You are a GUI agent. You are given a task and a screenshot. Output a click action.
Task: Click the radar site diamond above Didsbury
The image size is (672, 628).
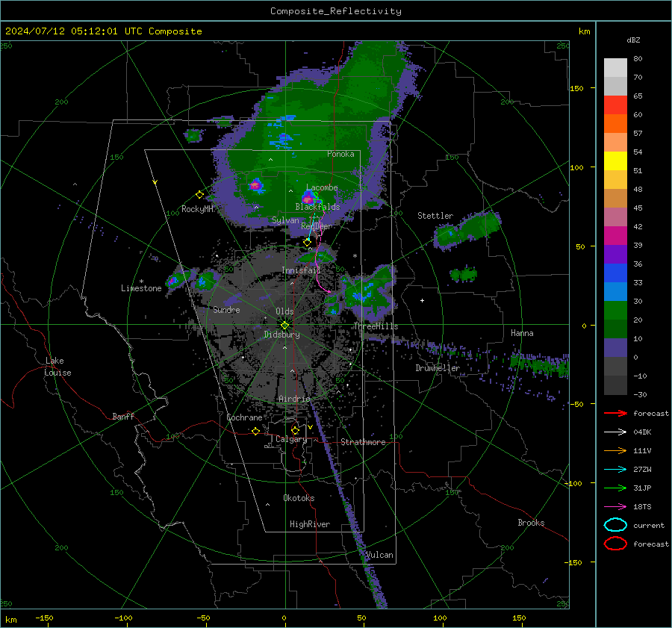pyautogui.click(x=284, y=326)
